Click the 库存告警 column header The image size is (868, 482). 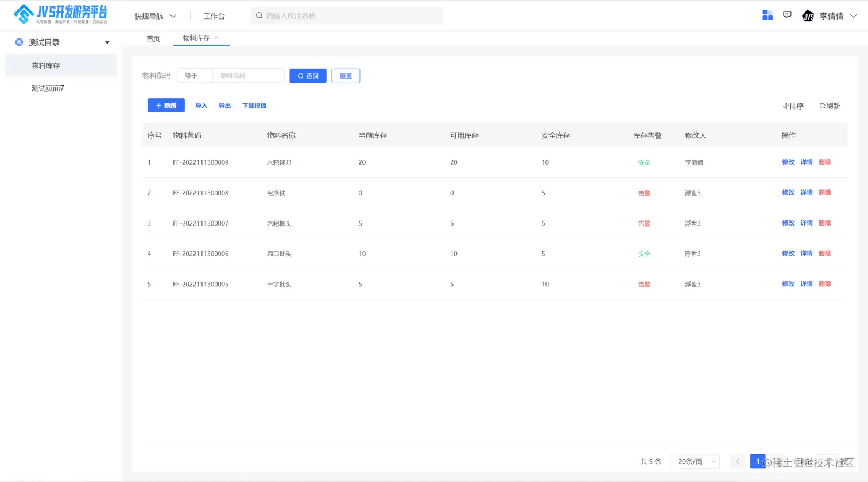click(x=647, y=135)
